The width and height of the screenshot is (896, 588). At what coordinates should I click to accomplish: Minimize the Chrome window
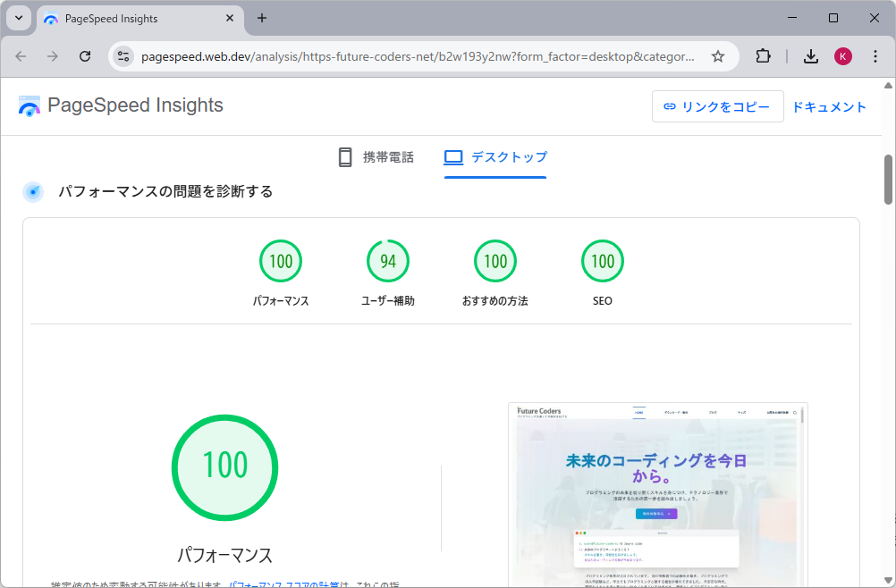click(x=792, y=18)
